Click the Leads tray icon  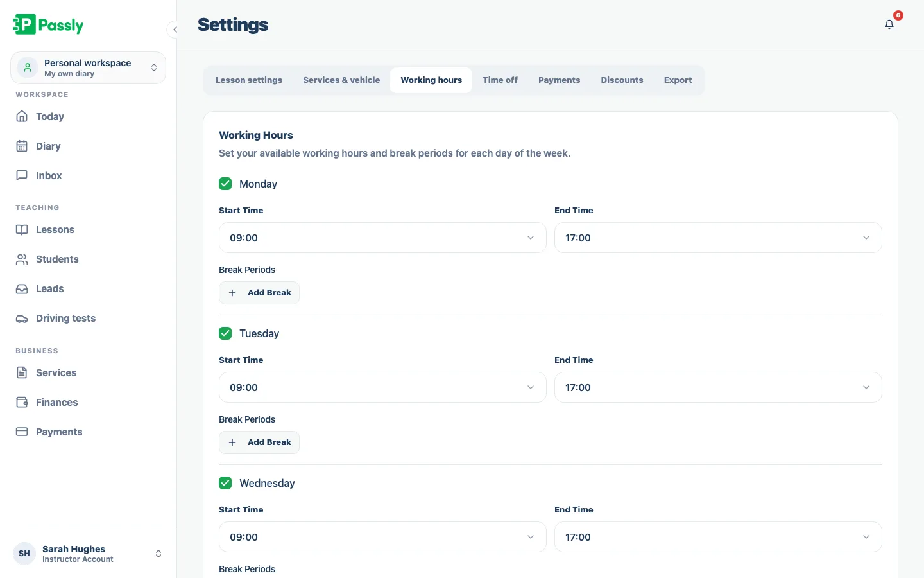(22, 288)
